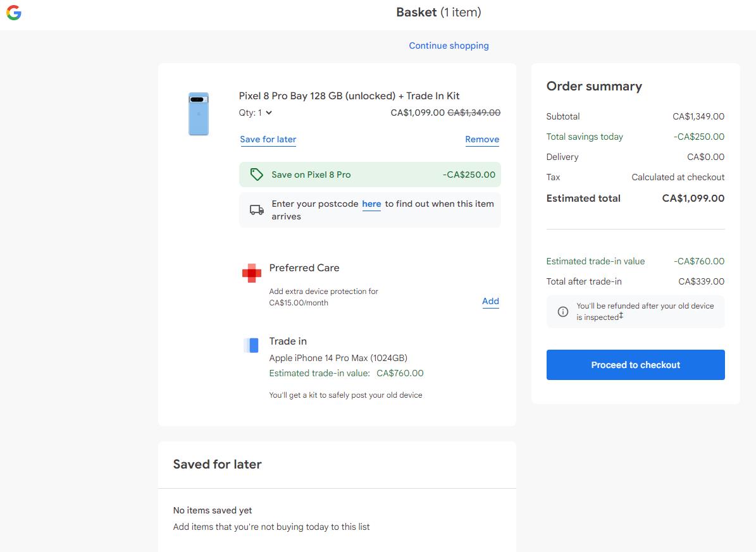Click Total after trade-in CA$339.00
The height and width of the screenshot is (552, 756).
click(702, 281)
